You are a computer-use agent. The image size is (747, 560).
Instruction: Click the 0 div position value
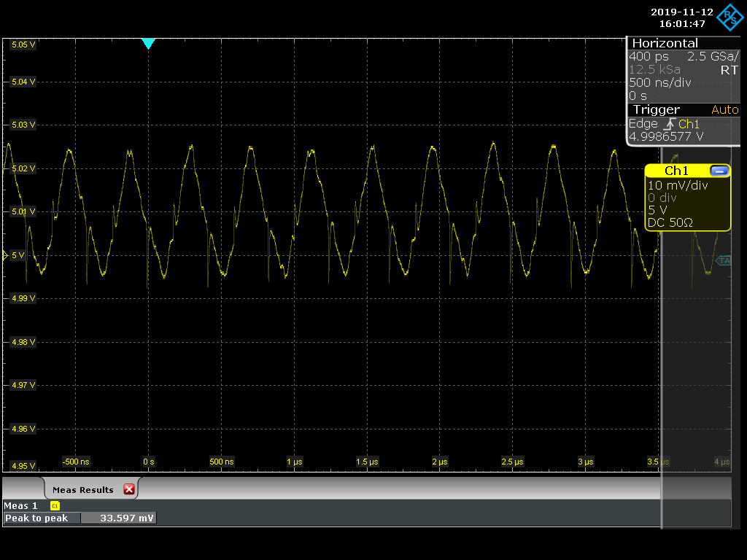(662, 198)
